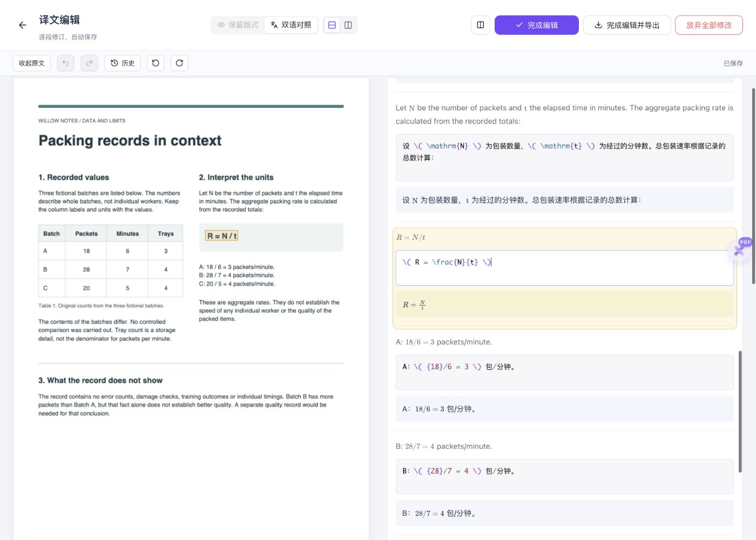756x540 pixels.
Task: Click rendered preview 设 N 为包装数量
Action: (564, 200)
